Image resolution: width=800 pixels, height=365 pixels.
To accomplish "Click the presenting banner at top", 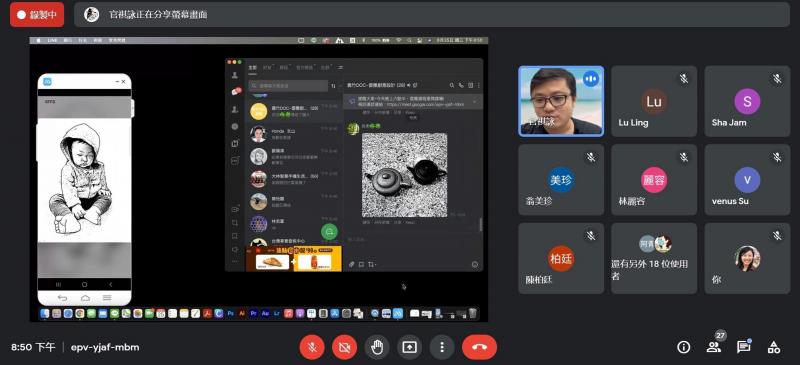I will click(x=432, y=15).
